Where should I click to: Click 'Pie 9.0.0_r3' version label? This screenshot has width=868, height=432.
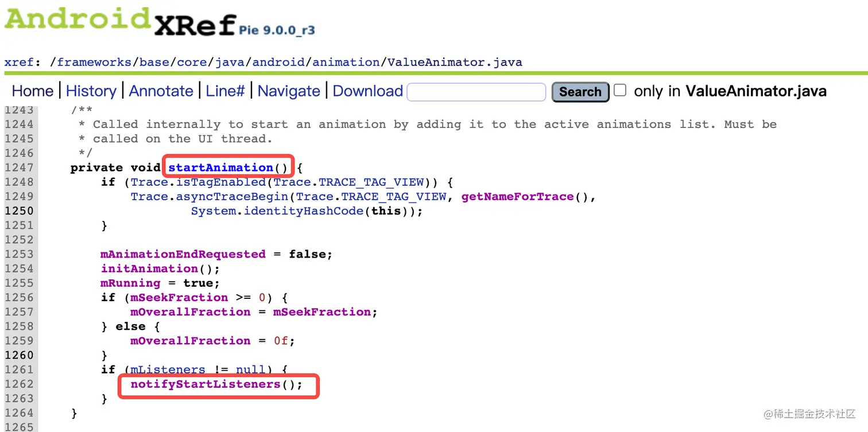(277, 30)
